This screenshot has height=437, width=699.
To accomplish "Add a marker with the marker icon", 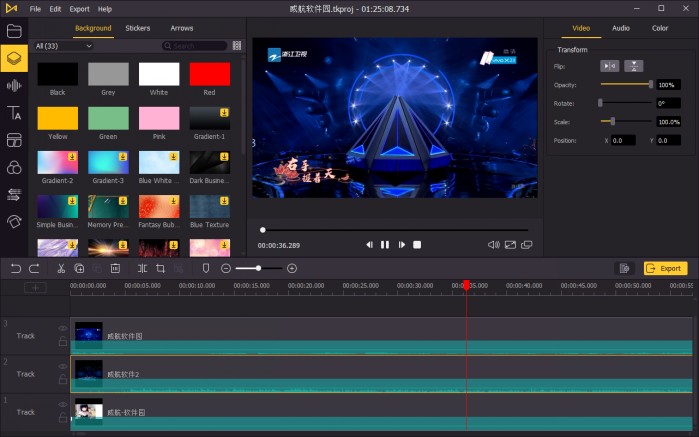I will [x=206, y=268].
